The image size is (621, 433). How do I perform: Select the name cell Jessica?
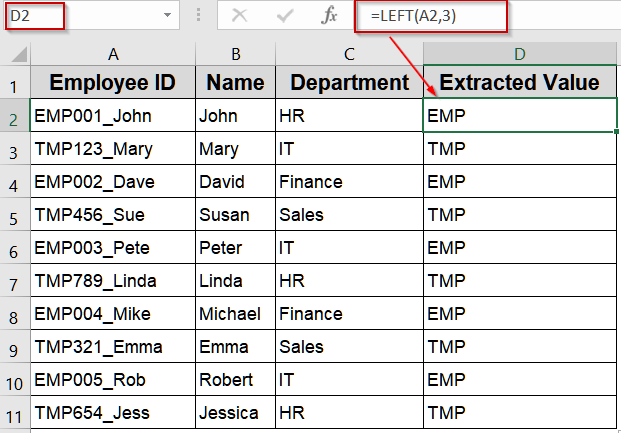coord(236,412)
